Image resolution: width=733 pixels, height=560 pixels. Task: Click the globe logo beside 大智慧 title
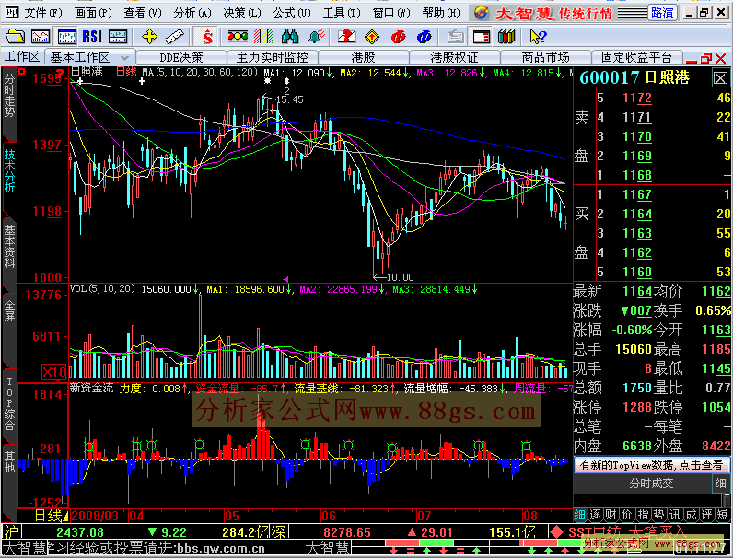pyautogui.click(x=482, y=13)
